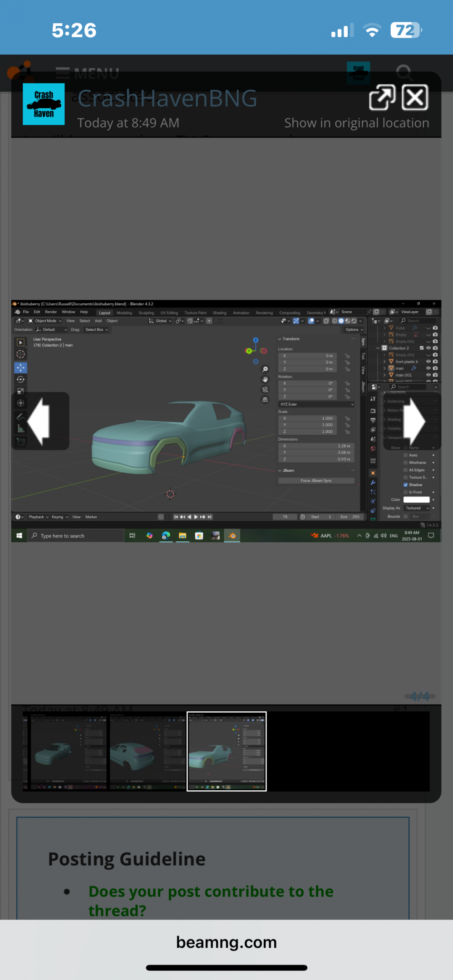Viewport: 453px width, 980px height.
Task: Click the pin scene icon
Action: pyautogui.click(x=369, y=312)
